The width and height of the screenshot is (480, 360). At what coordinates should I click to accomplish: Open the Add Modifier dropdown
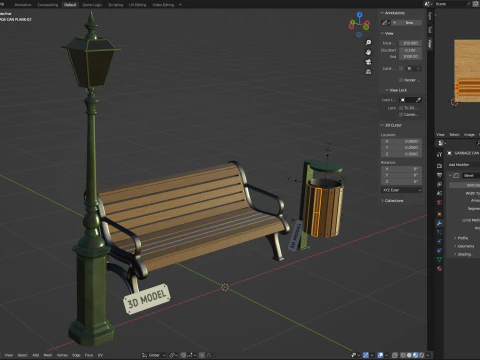pos(463,165)
